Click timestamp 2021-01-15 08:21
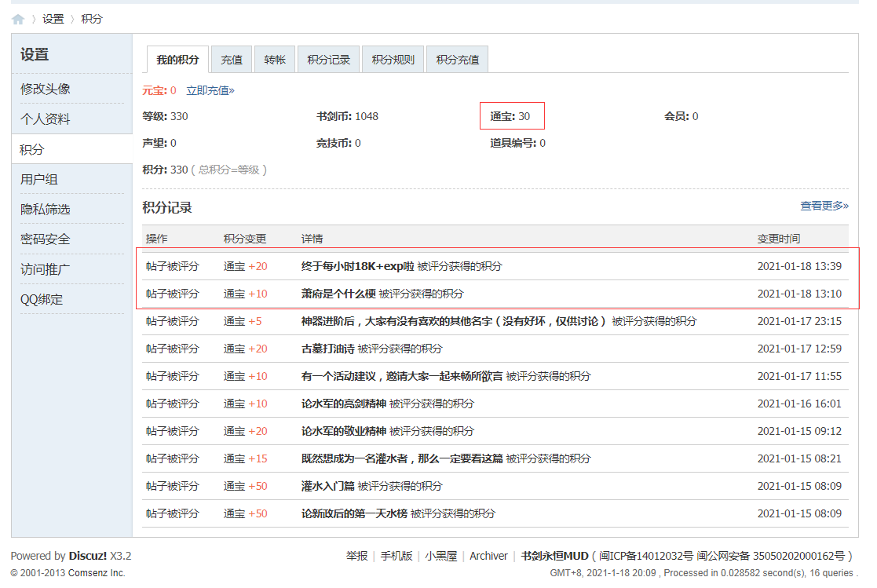Screen dimensions: 877x588 pyautogui.click(x=799, y=458)
